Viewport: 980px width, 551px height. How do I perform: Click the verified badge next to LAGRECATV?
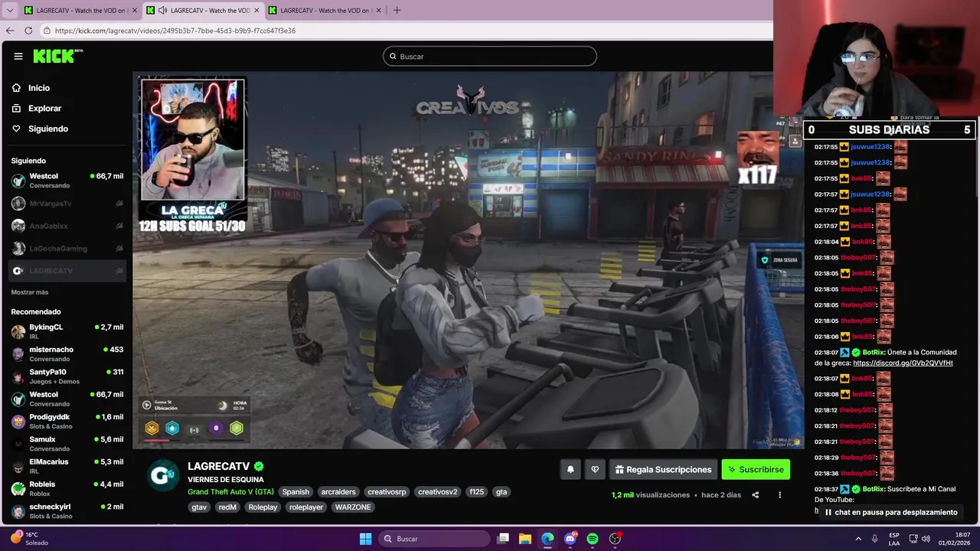(x=259, y=466)
